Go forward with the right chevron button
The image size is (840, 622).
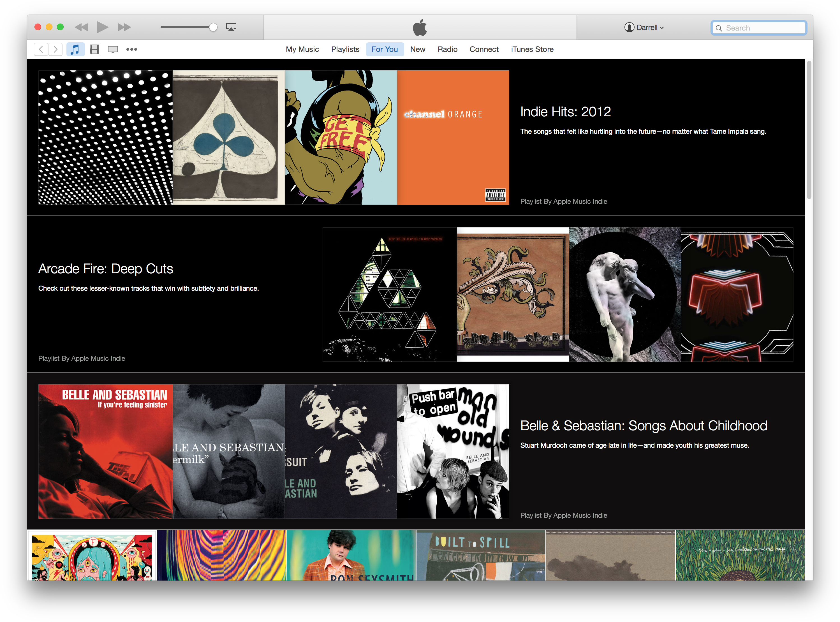55,49
